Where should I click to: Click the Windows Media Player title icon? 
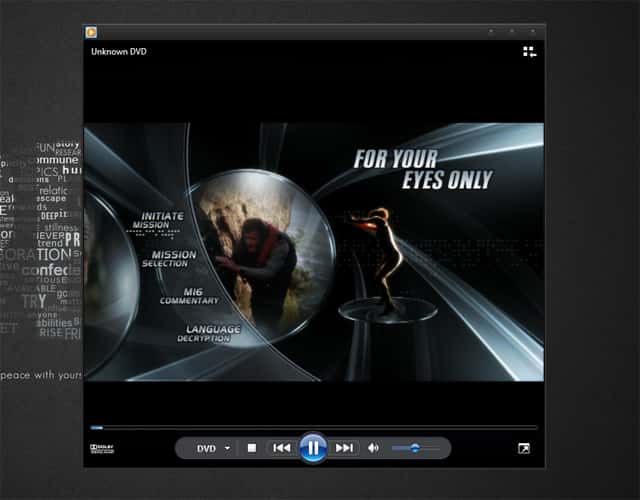[91, 32]
